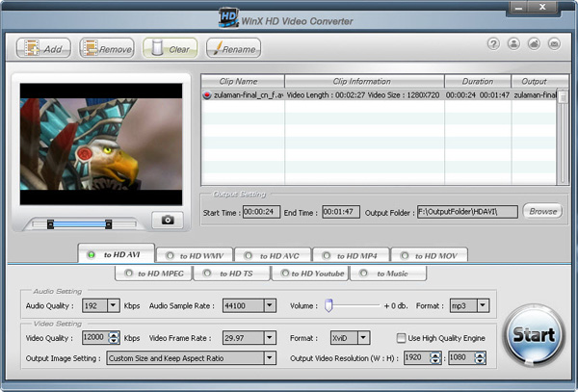Click red status icon beside zulaman clip
The width and height of the screenshot is (578, 392).
click(207, 95)
